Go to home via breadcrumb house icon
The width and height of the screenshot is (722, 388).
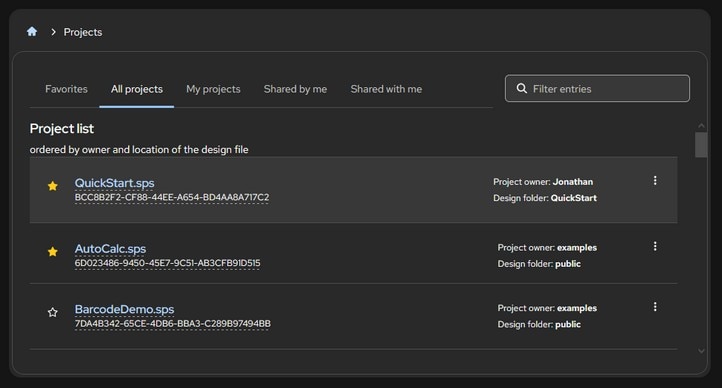32,31
